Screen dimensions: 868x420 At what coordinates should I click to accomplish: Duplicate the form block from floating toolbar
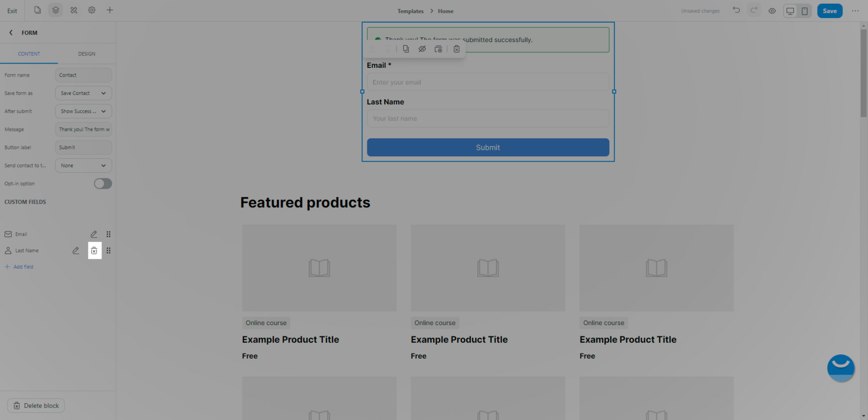[x=406, y=49]
